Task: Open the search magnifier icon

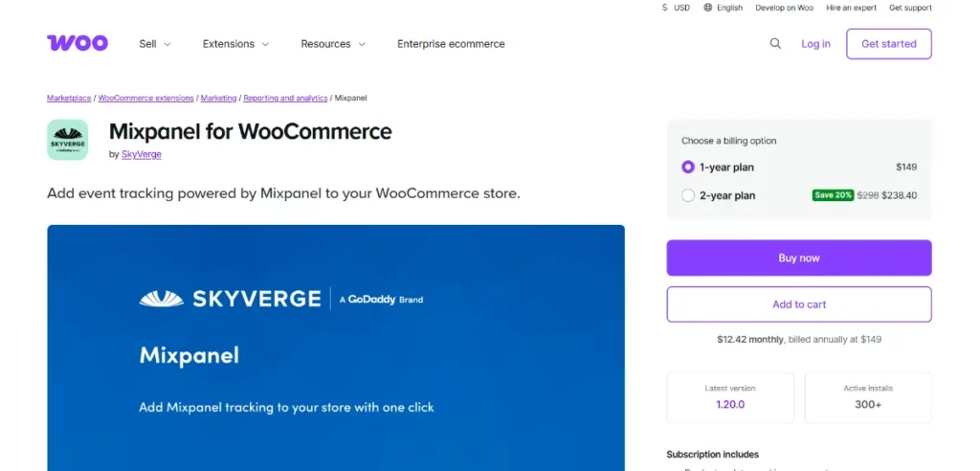Action: coord(775,43)
